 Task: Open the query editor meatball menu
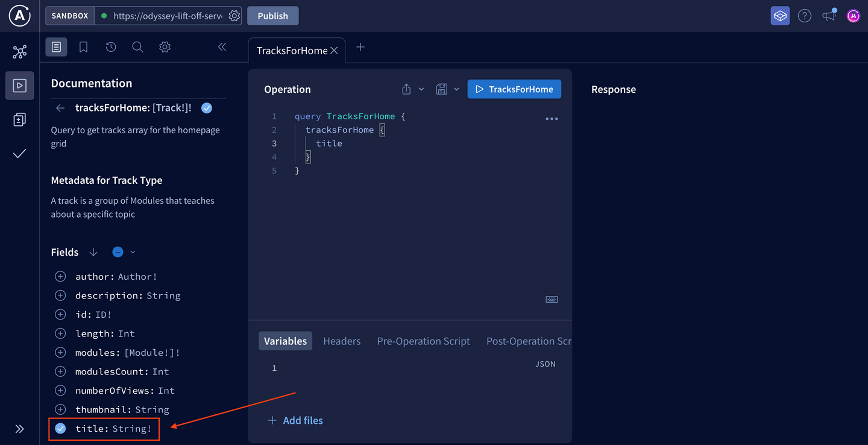tap(552, 118)
